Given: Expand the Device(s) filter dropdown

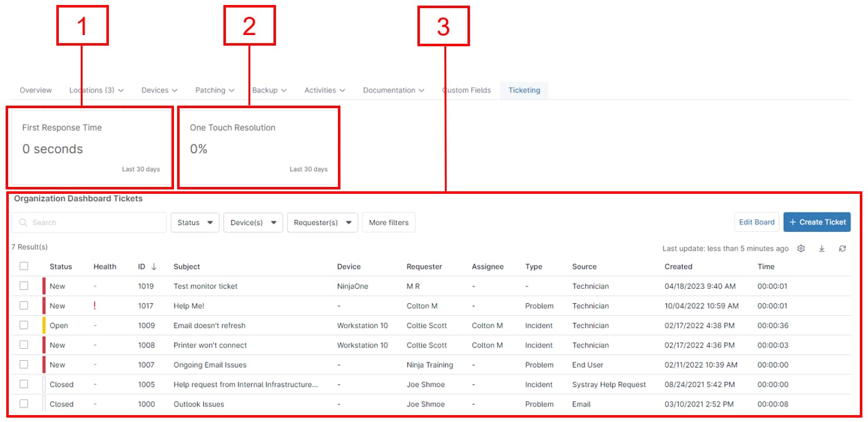Looking at the screenshot, I should (253, 222).
